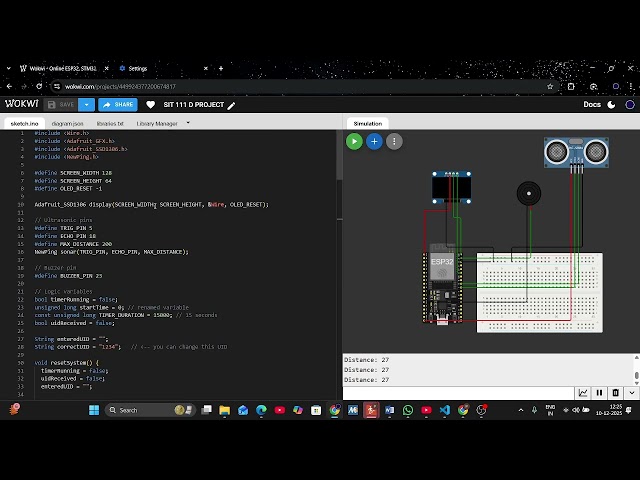Open the taskbar clock and date
The height and width of the screenshot is (480, 640).
pyautogui.click(x=609, y=410)
